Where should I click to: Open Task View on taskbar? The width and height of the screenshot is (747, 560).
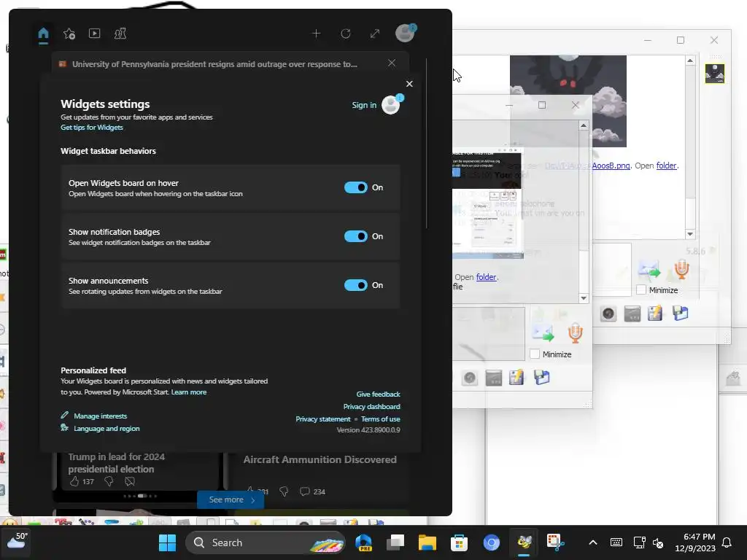[395, 542]
